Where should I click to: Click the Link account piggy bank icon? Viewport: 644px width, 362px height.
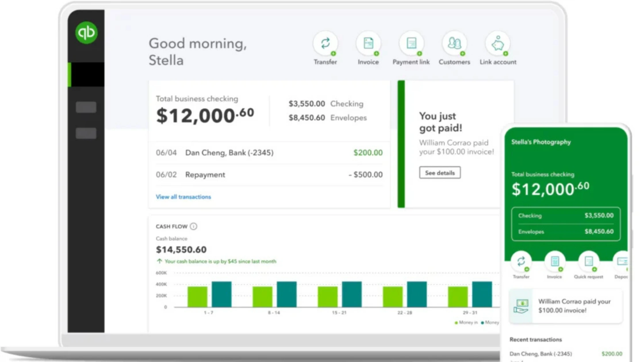pos(498,44)
